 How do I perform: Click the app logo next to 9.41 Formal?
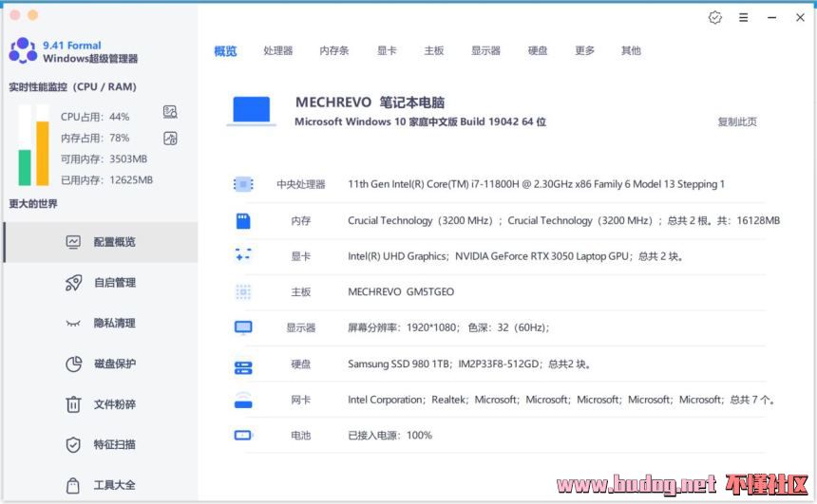click(23, 50)
